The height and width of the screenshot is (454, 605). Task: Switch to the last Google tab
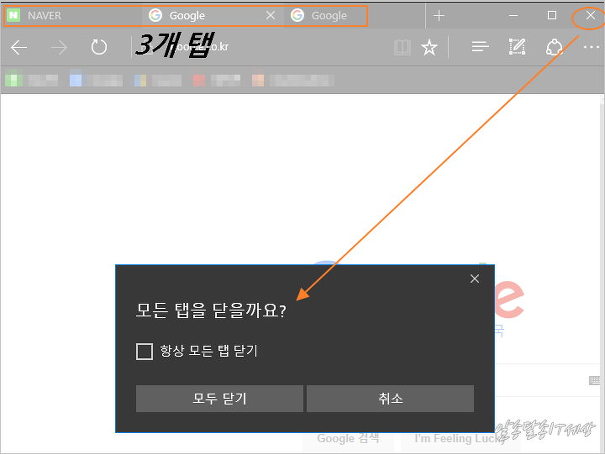pos(328,16)
